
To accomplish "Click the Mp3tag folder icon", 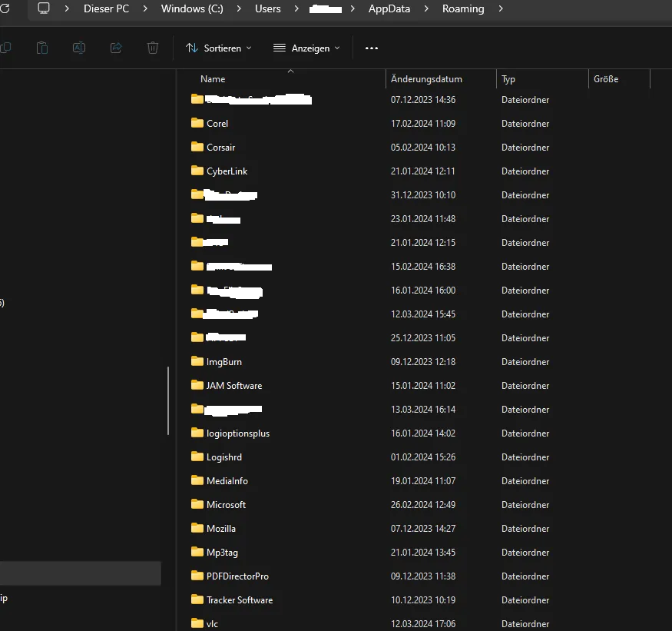I will [x=197, y=552].
